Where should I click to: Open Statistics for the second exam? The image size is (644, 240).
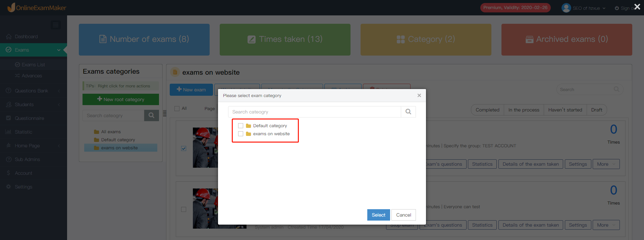tap(482, 225)
